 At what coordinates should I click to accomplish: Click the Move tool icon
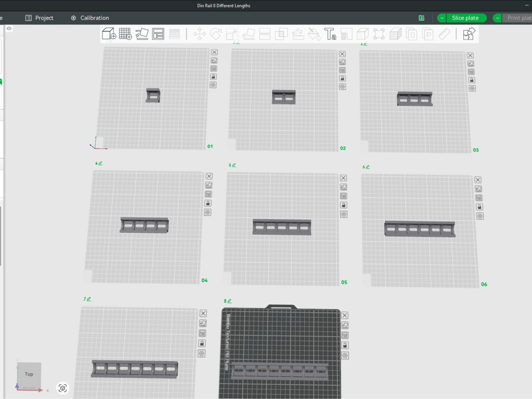point(199,34)
